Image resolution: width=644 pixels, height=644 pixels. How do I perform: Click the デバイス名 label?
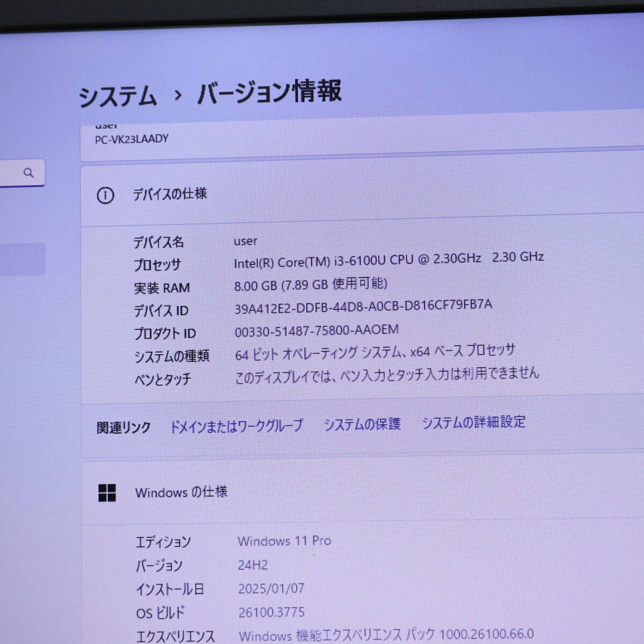pos(158,243)
